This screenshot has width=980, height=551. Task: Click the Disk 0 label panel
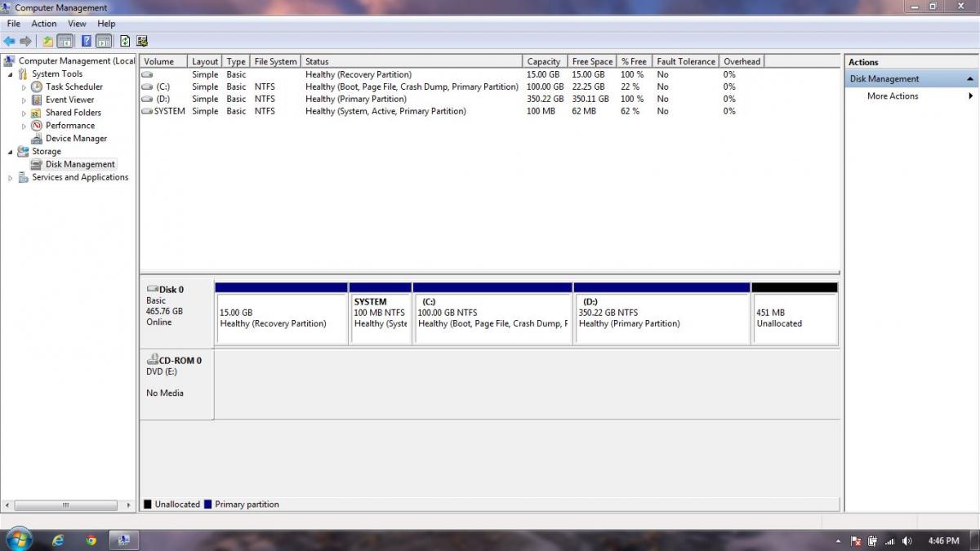coord(176,313)
